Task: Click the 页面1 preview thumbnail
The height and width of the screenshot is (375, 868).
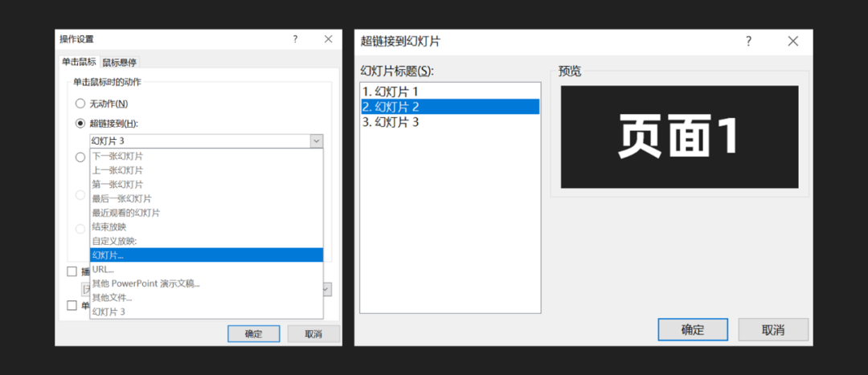Action: click(x=679, y=137)
